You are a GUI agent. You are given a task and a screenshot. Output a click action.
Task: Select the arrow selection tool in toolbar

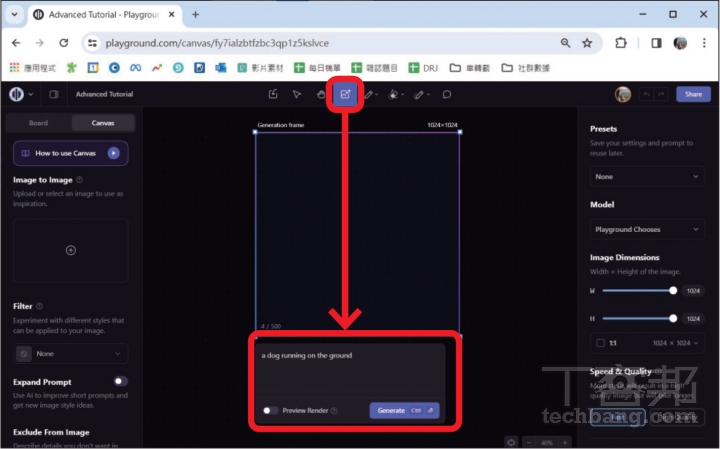[x=297, y=95]
